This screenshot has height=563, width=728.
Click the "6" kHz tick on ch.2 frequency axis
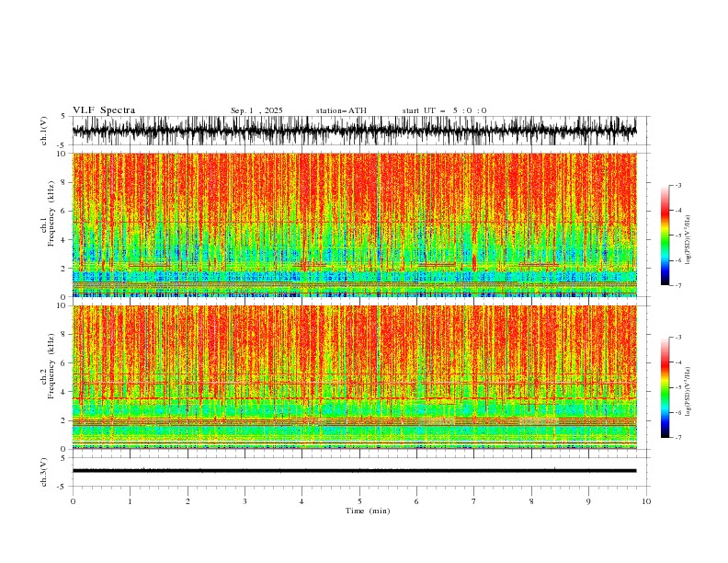tap(64, 363)
